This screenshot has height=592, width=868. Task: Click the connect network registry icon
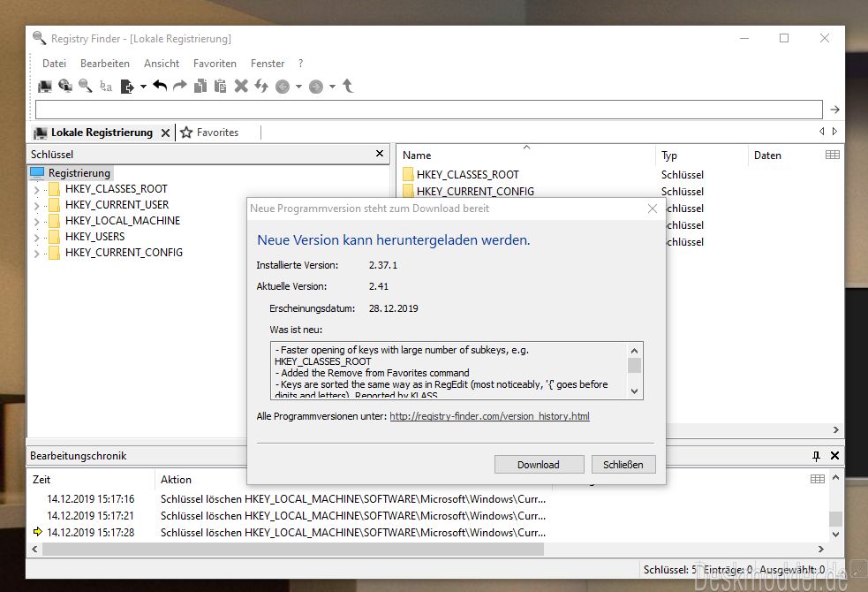click(x=65, y=86)
